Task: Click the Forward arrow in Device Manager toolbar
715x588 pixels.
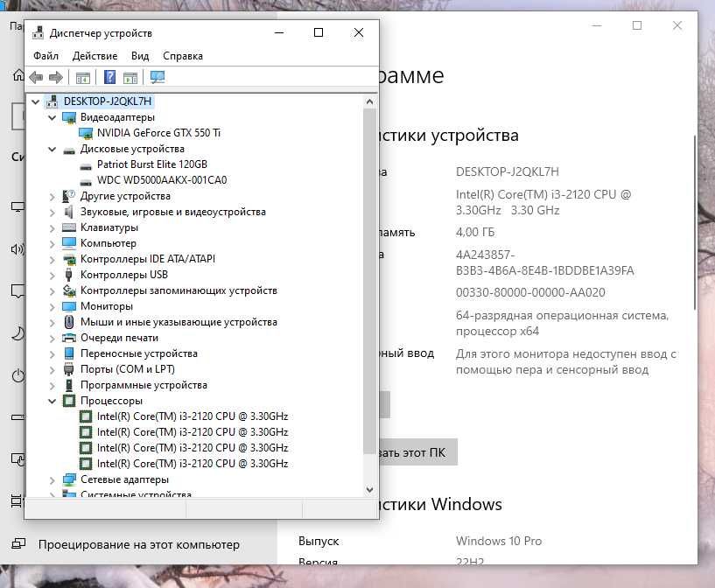Action: click(x=56, y=78)
